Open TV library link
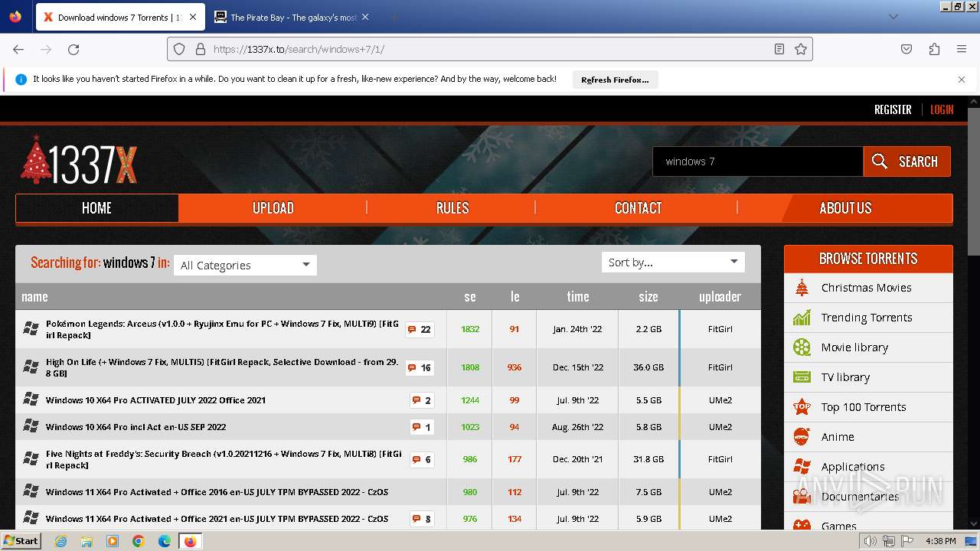Screen dimensions: 980x551 click(845, 377)
